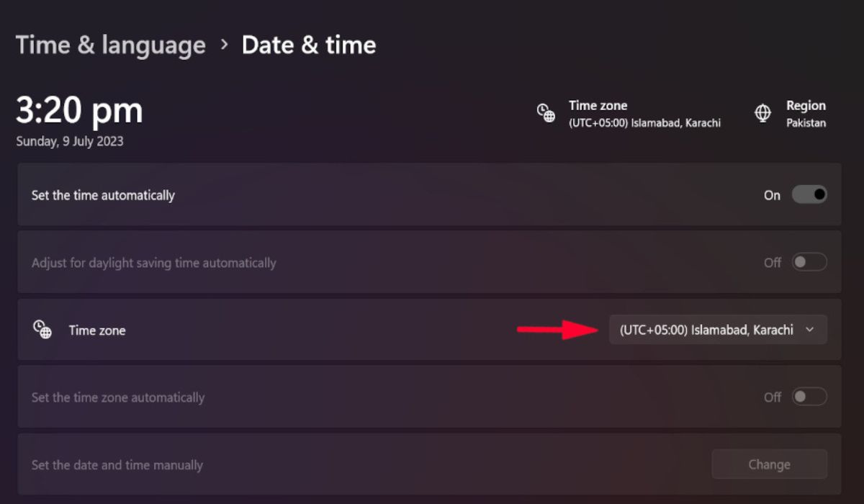
Task: Click the Change button for manual date setting
Action: [769, 464]
